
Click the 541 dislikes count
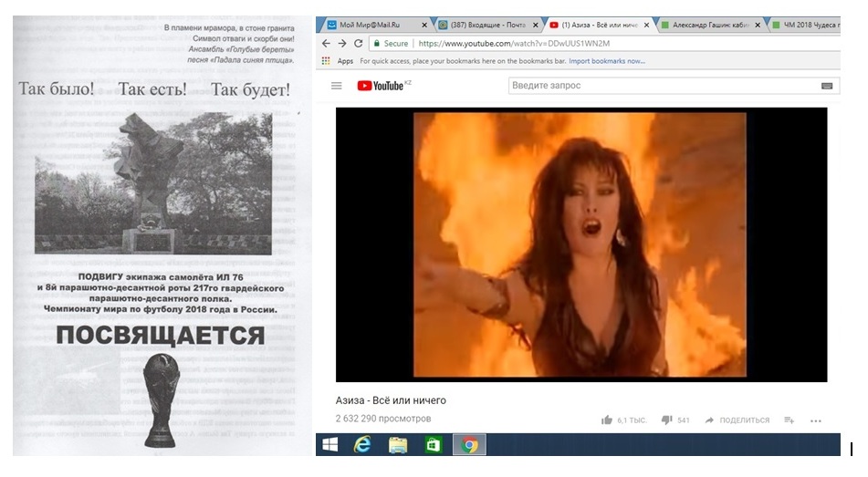tap(683, 420)
